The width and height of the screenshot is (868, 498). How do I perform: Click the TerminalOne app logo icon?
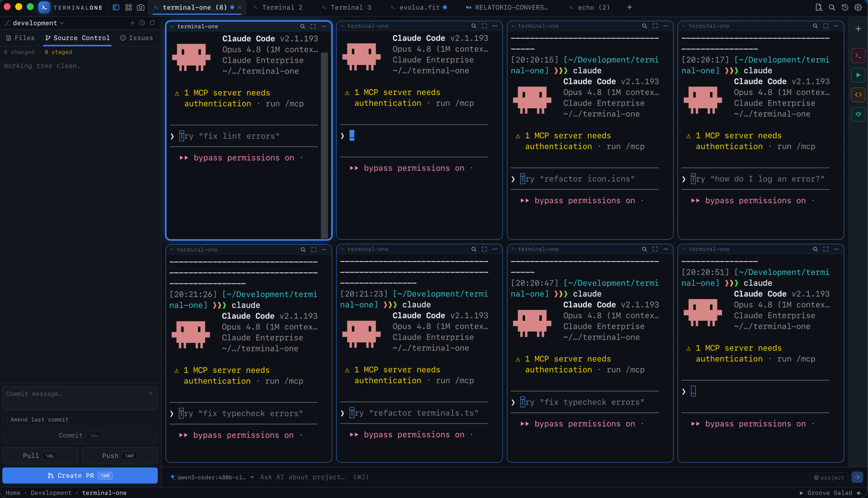(x=44, y=7)
